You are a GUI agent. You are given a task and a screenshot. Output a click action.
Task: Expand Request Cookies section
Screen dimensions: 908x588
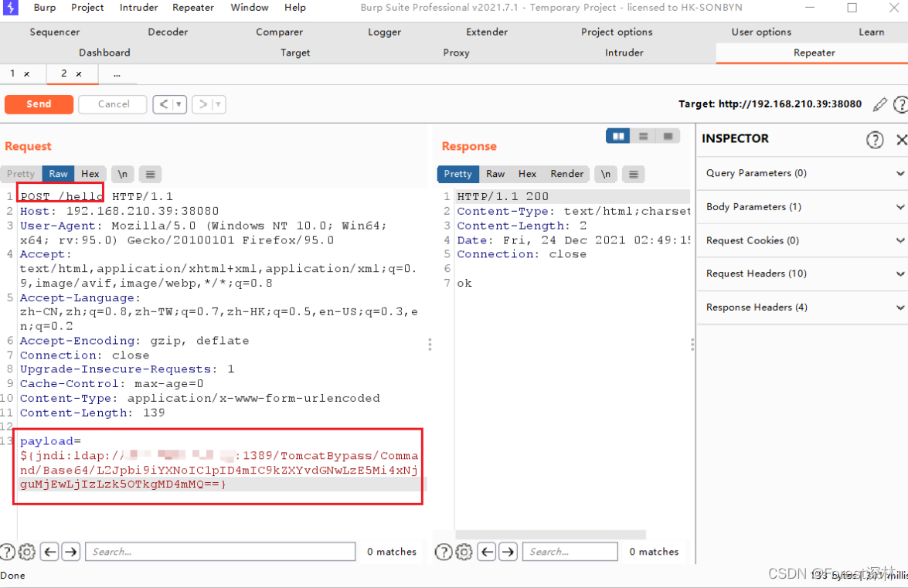point(803,241)
